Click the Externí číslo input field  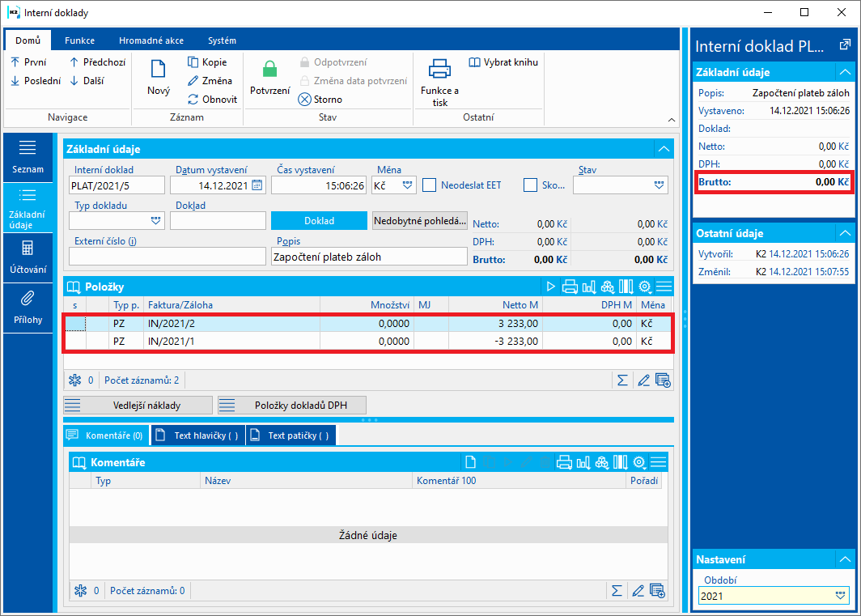point(168,256)
